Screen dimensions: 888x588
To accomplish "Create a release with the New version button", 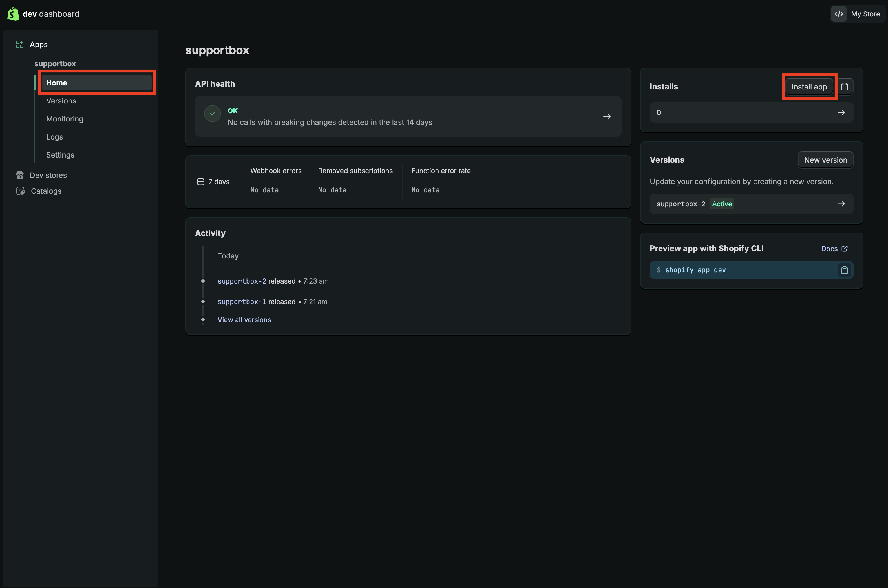I will 825,159.
